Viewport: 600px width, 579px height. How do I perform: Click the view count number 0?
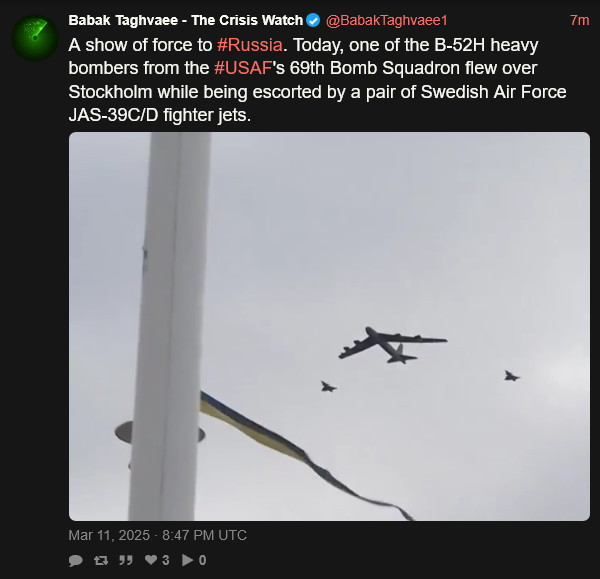[203, 560]
